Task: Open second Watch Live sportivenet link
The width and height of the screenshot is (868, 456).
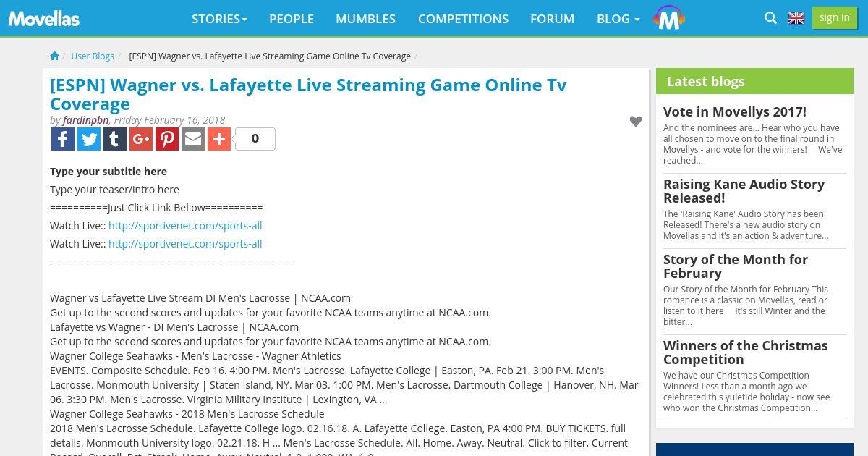Action: pos(185,244)
